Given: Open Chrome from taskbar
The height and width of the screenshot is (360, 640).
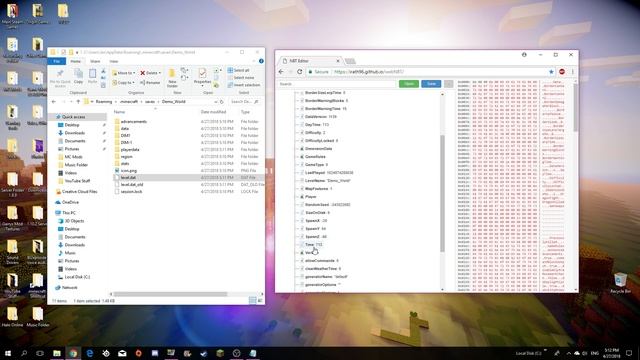Looking at the screenshot, I should [x=73, y=353].
